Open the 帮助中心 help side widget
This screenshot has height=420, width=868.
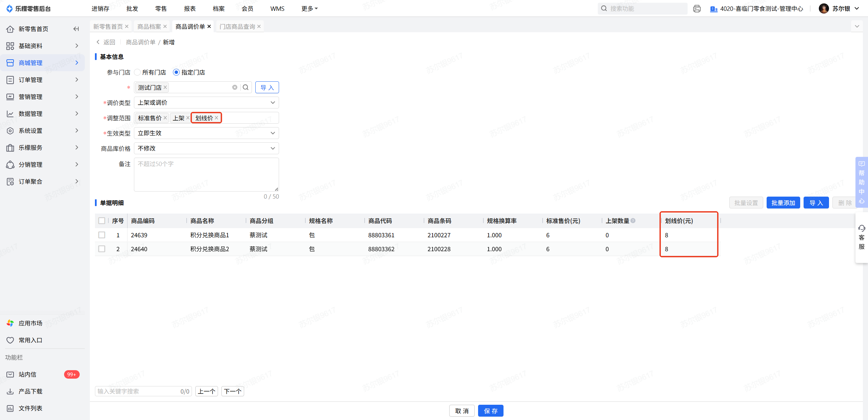pos(861,182)
